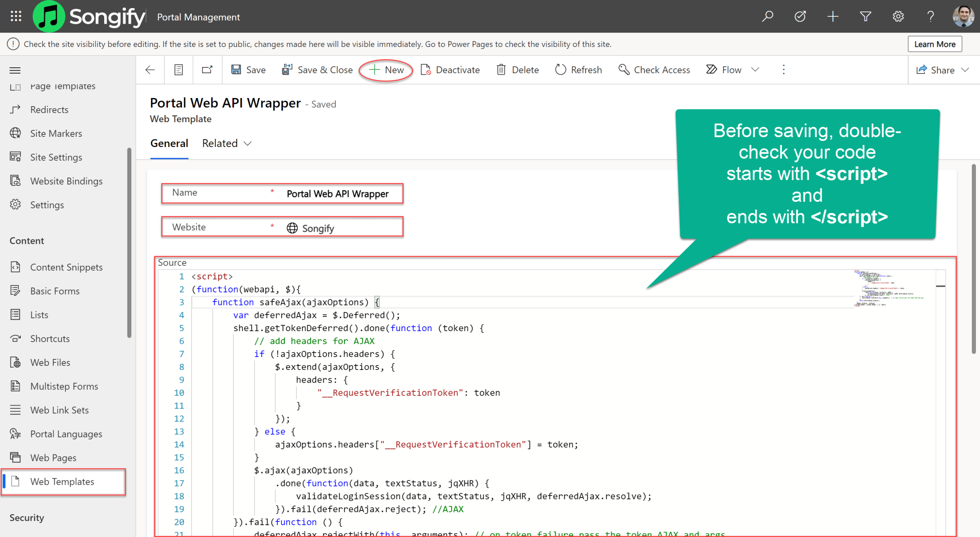
Task: Expand the Flow dropdown menu
Action: (756, 69)
